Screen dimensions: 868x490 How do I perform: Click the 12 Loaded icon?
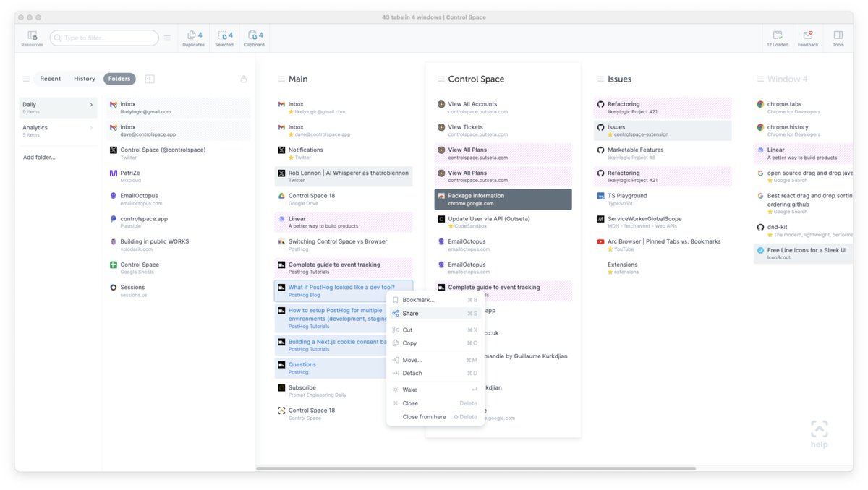pos(778,35)
